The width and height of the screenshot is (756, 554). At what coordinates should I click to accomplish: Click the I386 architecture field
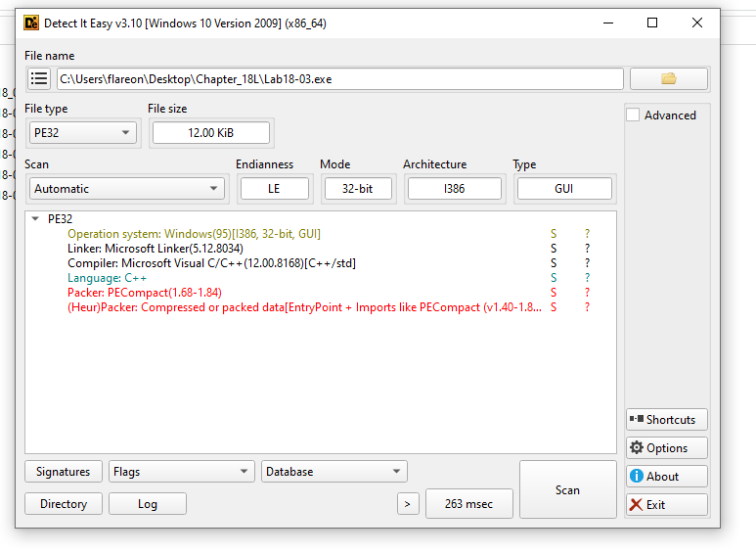(454, 189)
